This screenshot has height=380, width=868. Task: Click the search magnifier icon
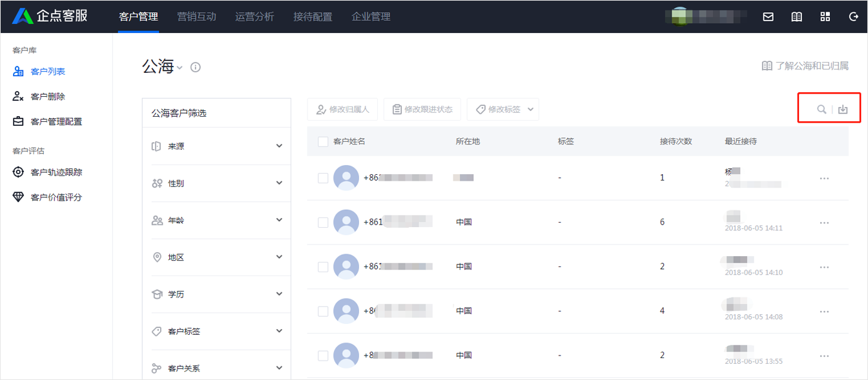coord(821,109)
